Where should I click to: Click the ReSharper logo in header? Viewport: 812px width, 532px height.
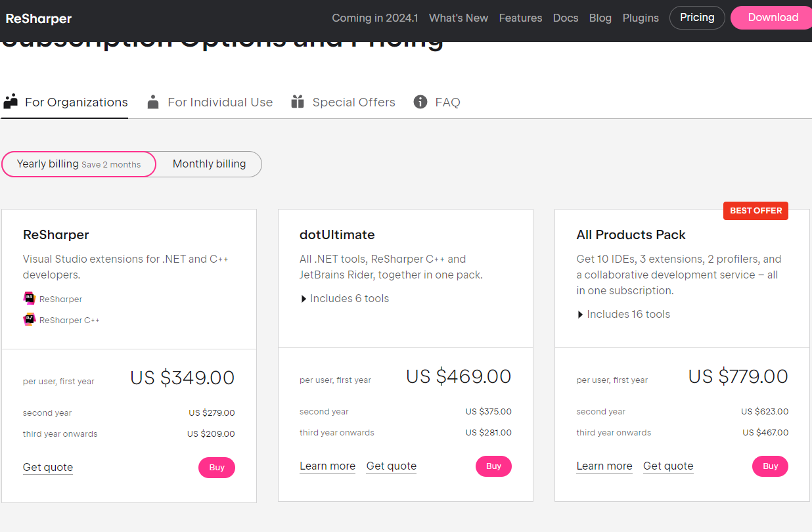(39, 18)
